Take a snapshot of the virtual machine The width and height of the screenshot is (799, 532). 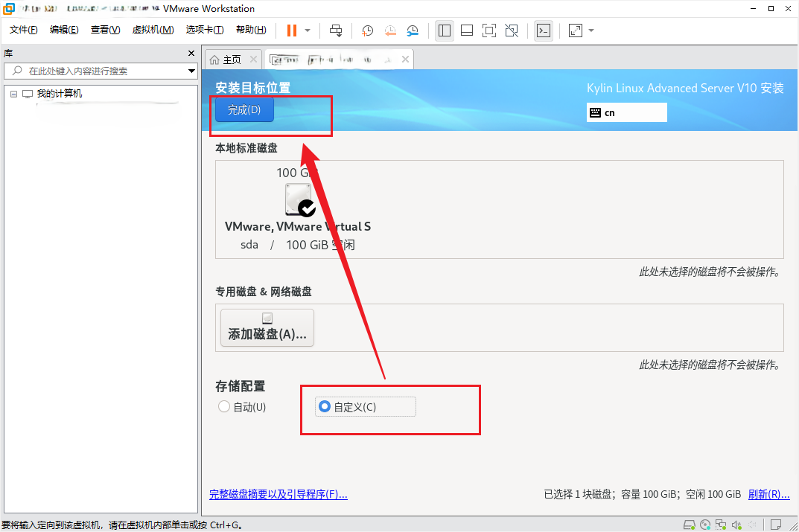coord(367,31)
